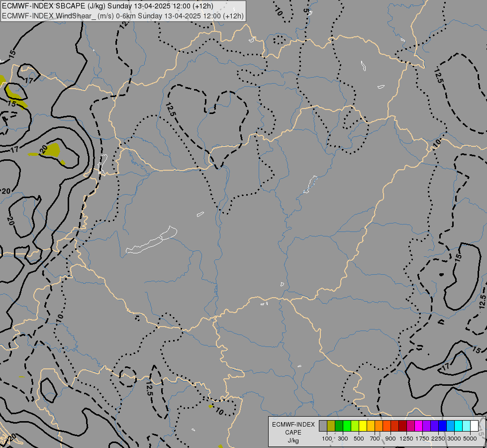Select the 1750 legend tick label
487x448 pixels.
pyautogui.click(x=422, y=439)
